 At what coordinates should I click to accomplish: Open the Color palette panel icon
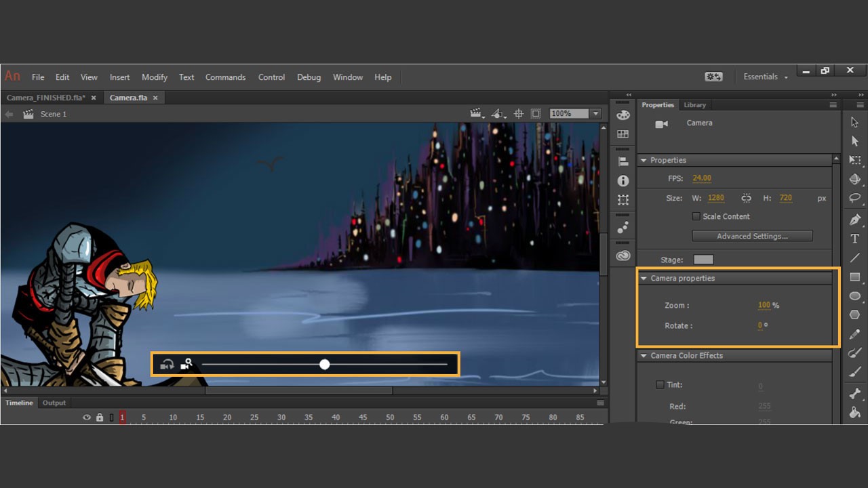[623, 115]
